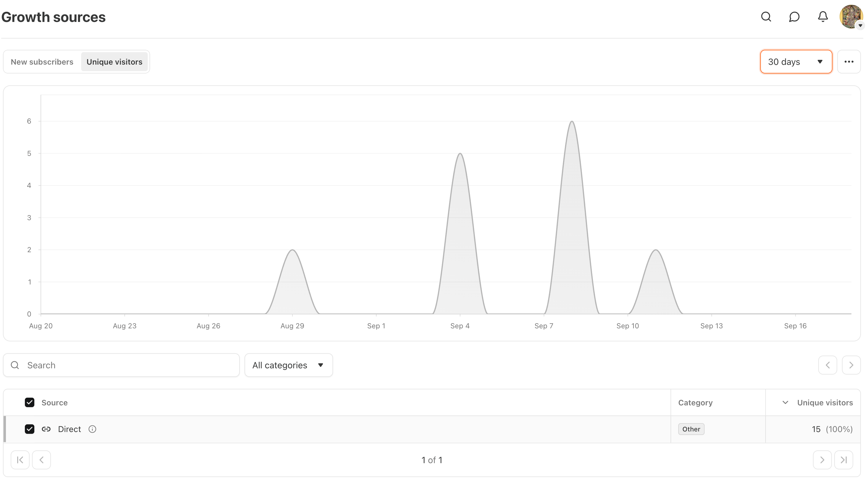The width and height of the screenshot is (868, 483).
Task: Open the chat messages icon
Action: point(794,17)
